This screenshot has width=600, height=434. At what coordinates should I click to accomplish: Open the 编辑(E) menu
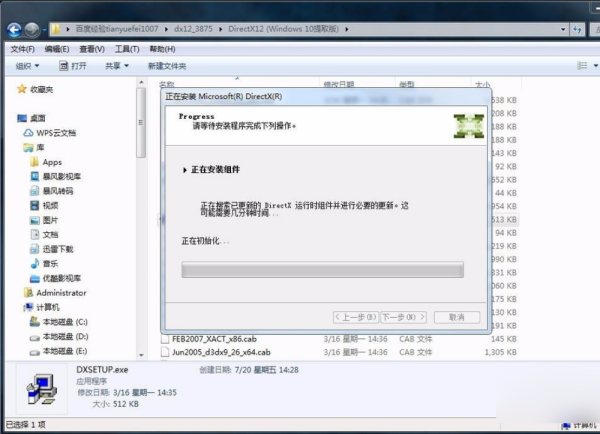coord(57,49)
